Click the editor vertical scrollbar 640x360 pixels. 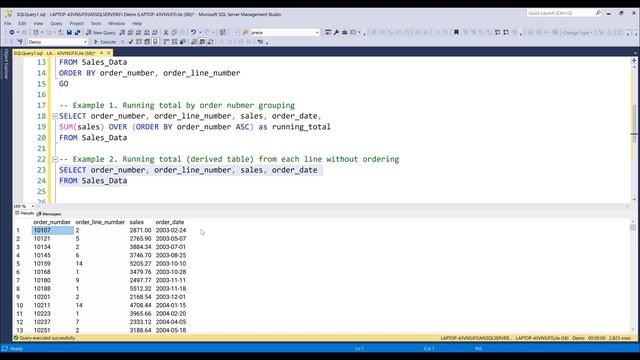[634, 131]
